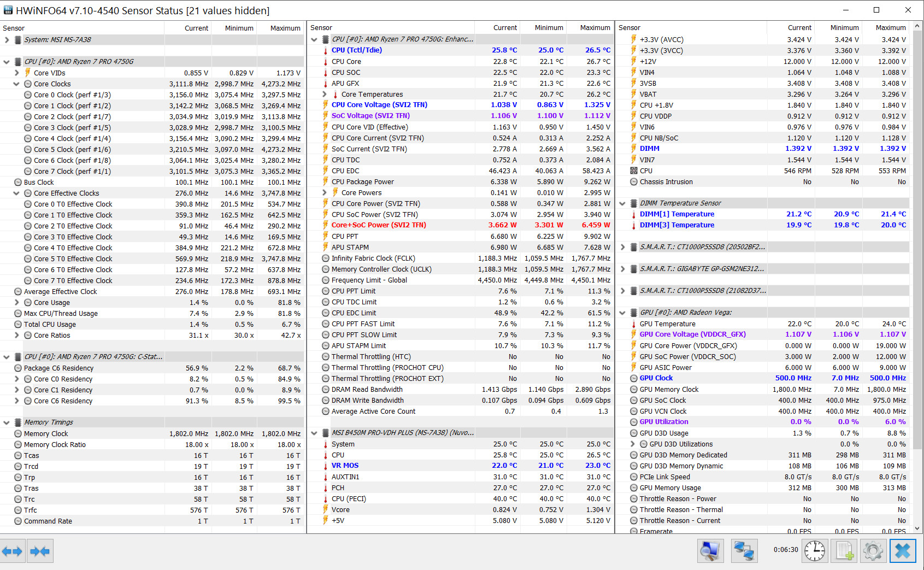Click the Sensor column header in right panel
The width and height of the screenshot is (924, 570).
[x=691, y=28]
